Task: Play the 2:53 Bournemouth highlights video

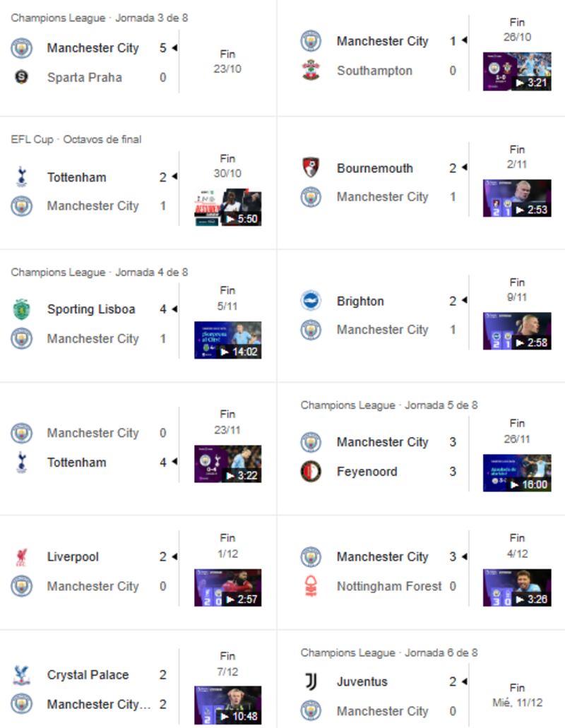Action: [x=517, y=198]
